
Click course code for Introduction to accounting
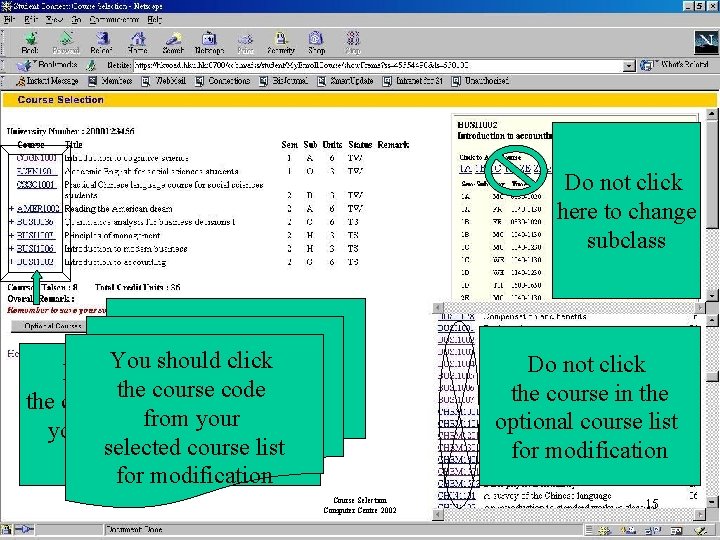coord(35,262)
